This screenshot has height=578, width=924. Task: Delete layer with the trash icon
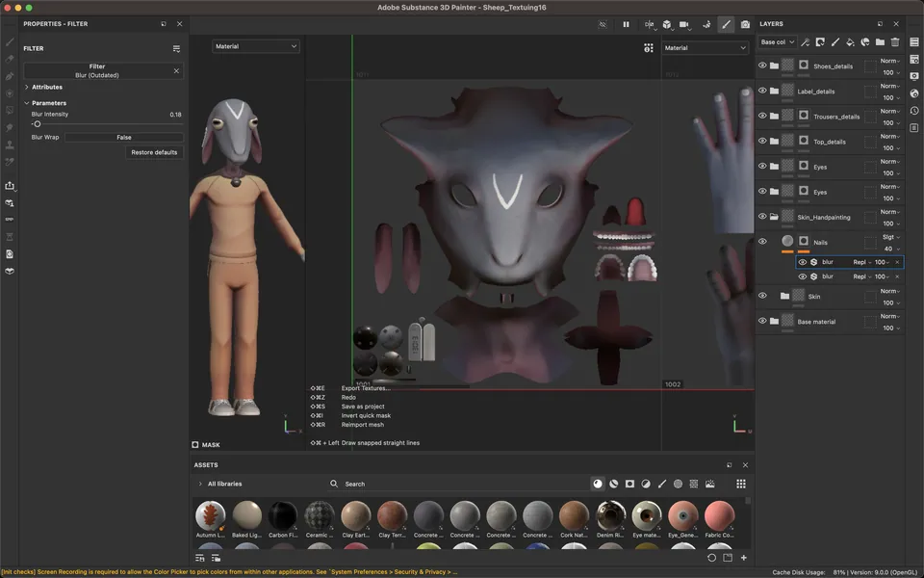click(895, 41)
